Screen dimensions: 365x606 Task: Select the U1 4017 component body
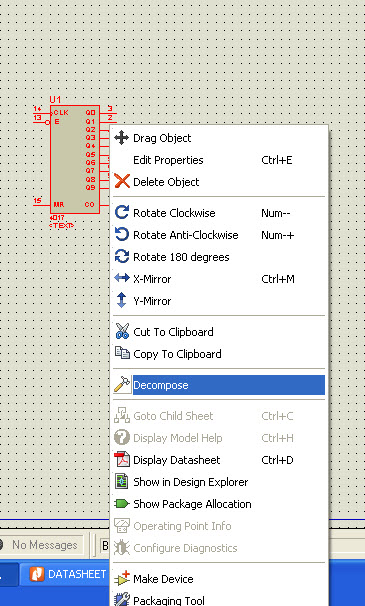click(x=75, y=159)
